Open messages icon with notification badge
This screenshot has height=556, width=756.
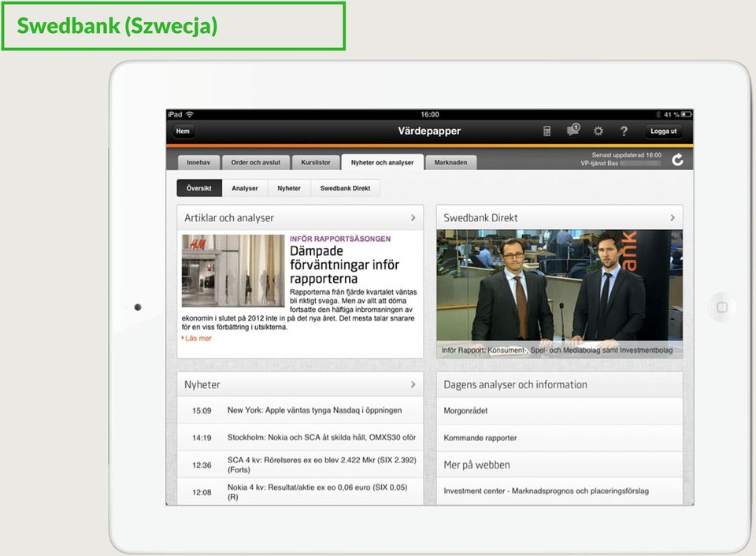[574, 130]
